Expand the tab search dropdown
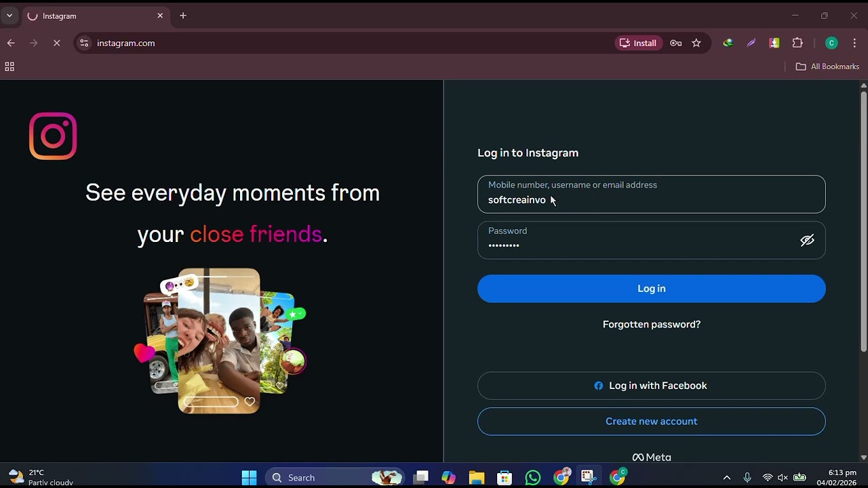Image resolution: width=868 pixels, height=488 pixels. (9, 16)
